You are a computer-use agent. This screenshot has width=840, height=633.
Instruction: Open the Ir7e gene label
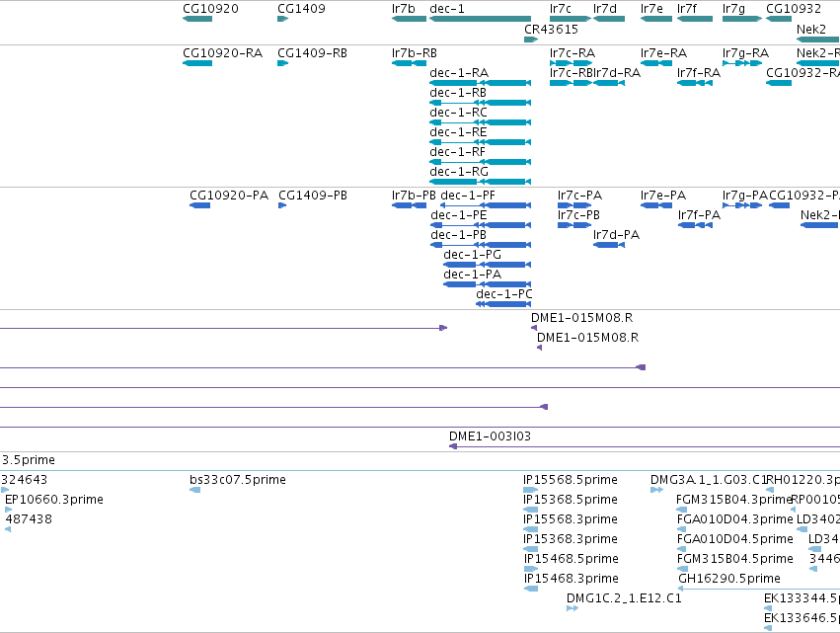[x=651, y=9]
